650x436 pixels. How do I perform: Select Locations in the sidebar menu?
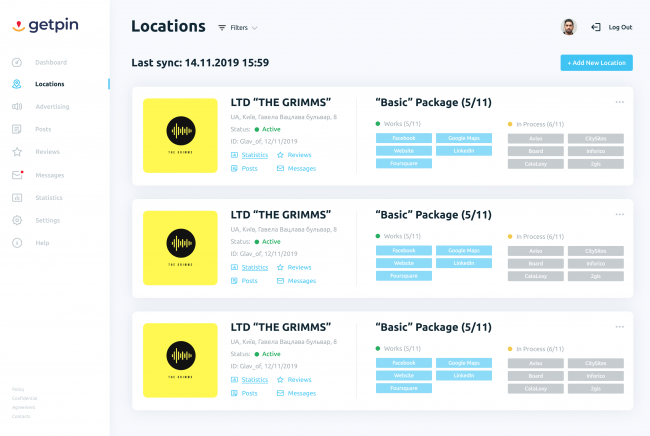(x=50, y=84)
